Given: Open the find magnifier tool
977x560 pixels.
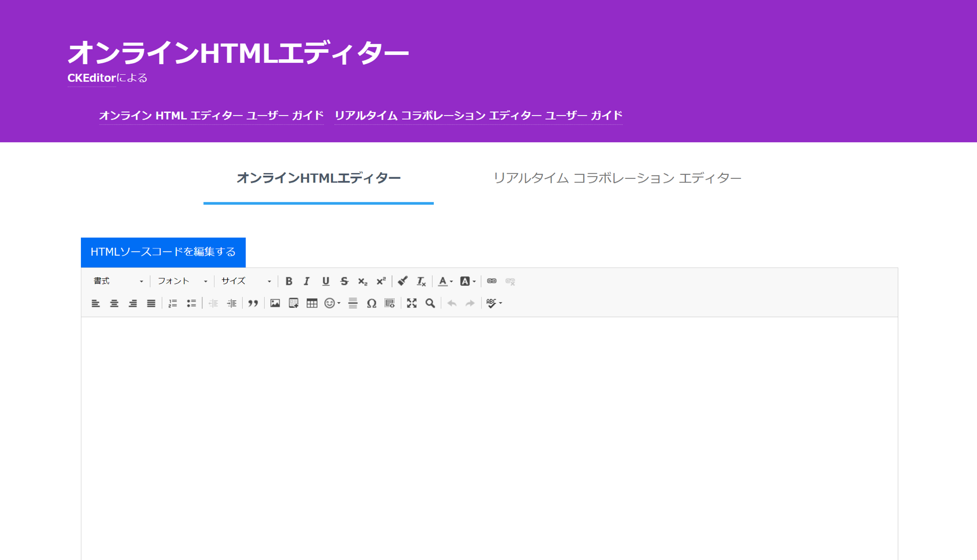Looking at the screenshot, I should pyautogui.click(x=430, y=303).
